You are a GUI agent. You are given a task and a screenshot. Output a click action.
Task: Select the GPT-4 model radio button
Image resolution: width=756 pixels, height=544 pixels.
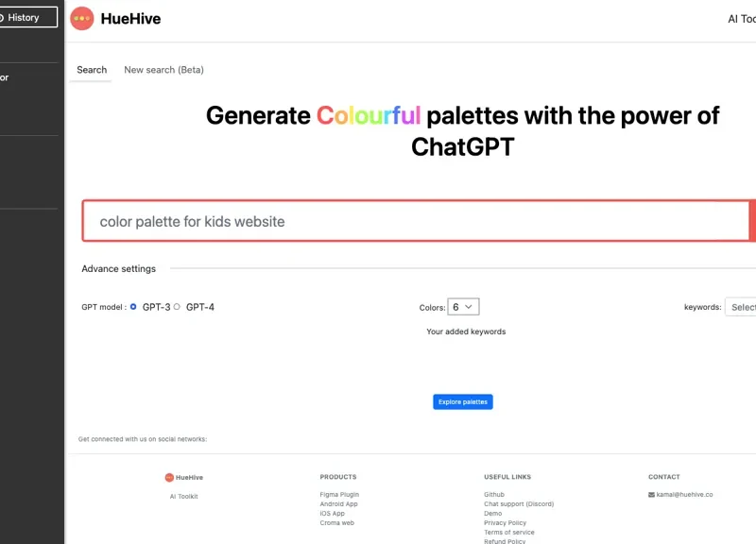point(177,307)
